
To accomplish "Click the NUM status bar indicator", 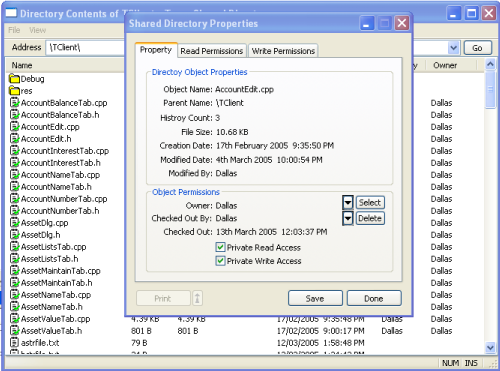I will 451,363.
